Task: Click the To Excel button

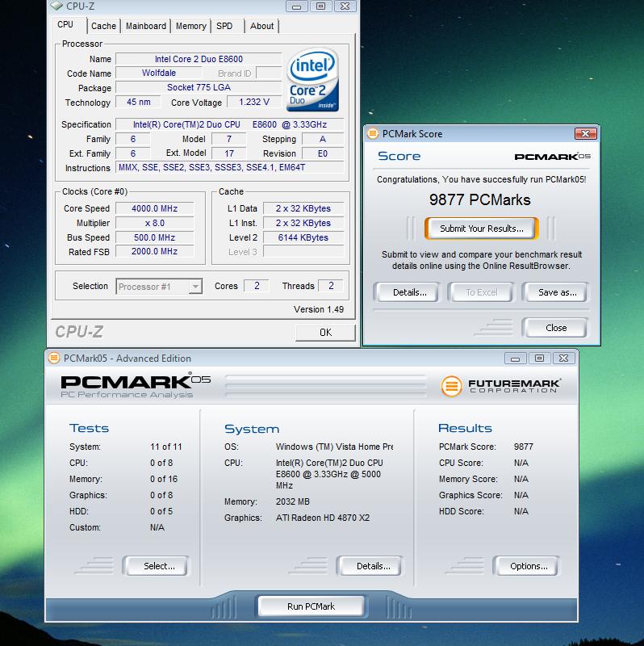Action: tap(480, 292)
